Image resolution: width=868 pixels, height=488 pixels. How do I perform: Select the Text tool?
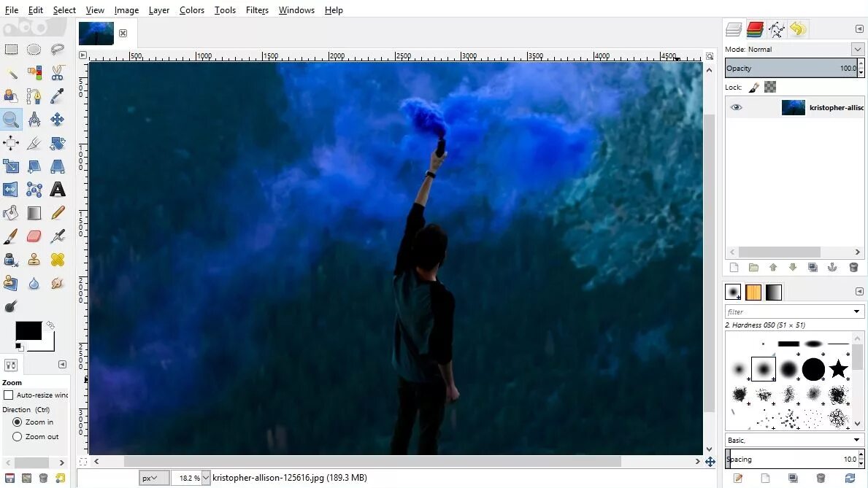pos(57,190)
